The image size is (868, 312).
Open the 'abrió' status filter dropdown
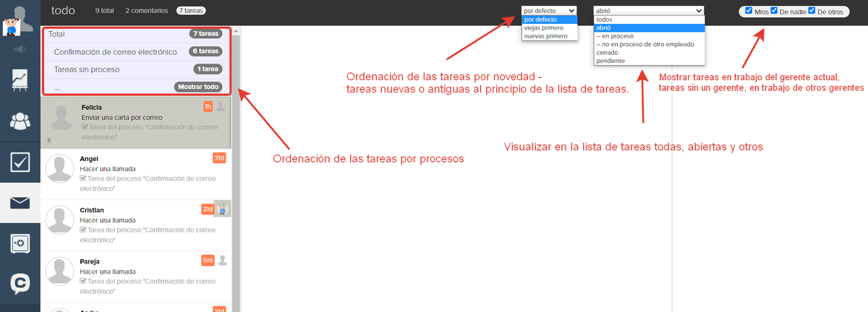649,11
